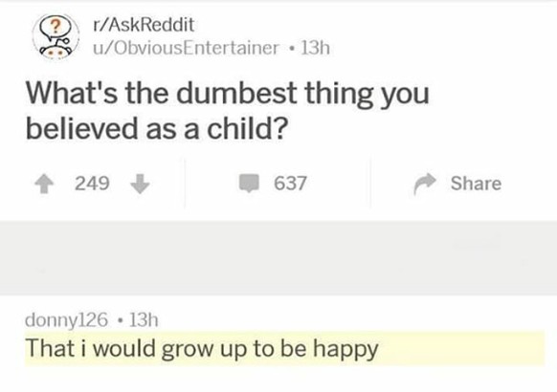Open the r/AskReddit subreddit link

click(x=144, y=25)
